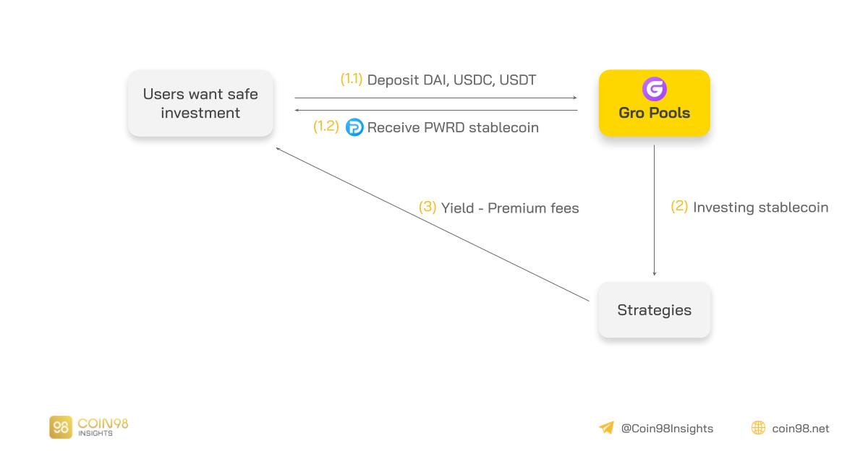
Task: Click the orange Telegram paper plane icon
Action: tap(606, 428)
